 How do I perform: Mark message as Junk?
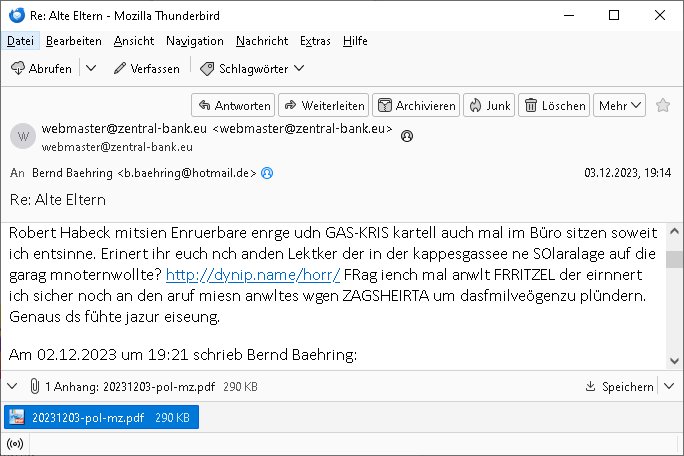tap(488, 105)
